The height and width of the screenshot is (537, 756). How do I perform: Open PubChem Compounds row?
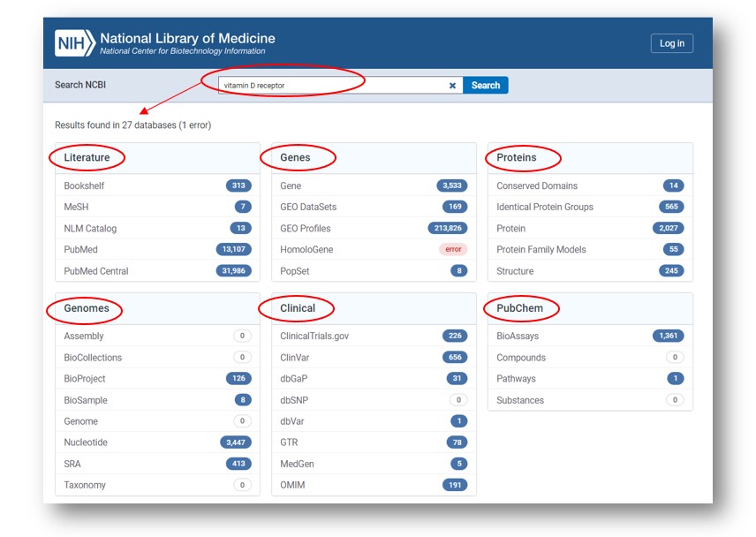click(590, 357)
